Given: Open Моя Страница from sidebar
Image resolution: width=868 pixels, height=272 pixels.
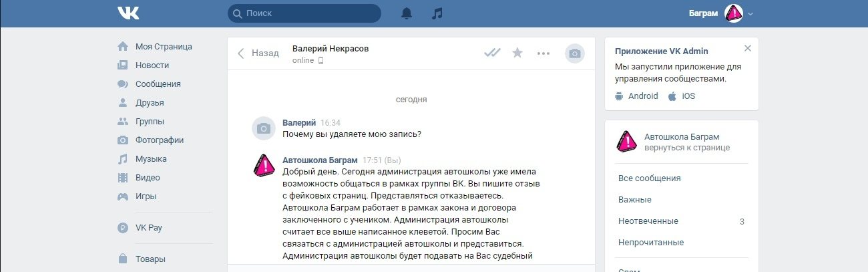Looking at the screenshot, I should click(x=164, y=47).
